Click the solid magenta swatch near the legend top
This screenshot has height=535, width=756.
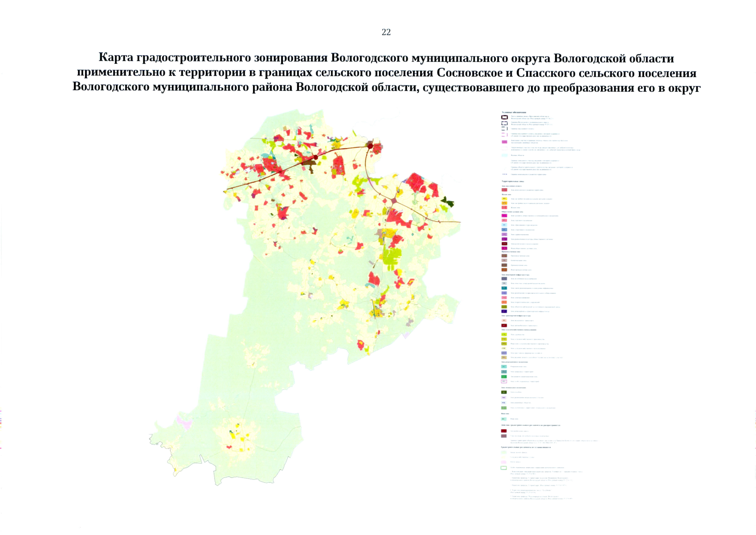click(504, 142)
